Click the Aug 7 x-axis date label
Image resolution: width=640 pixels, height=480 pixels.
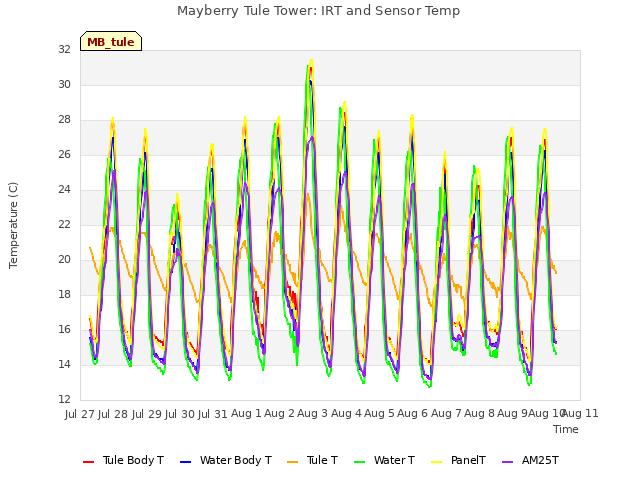click(x=446, y=413)
